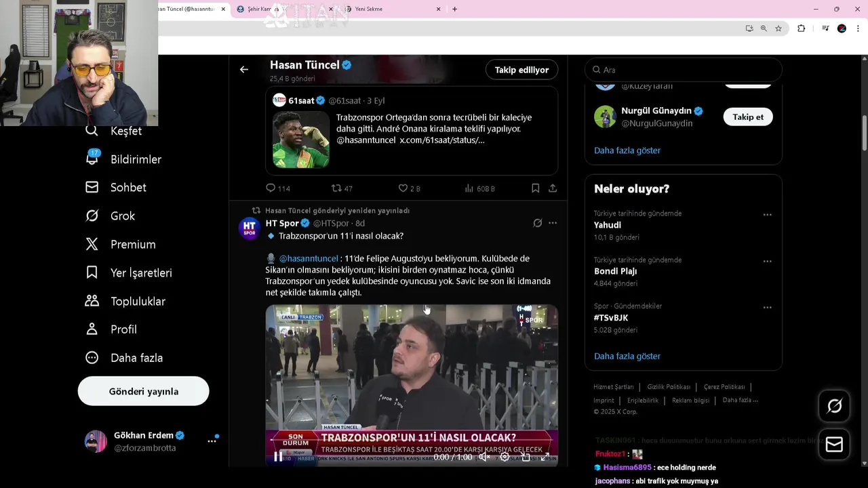Open Keşfet in the X sidebar
This screenshot has height=488, width=868.
coord(113,131)
